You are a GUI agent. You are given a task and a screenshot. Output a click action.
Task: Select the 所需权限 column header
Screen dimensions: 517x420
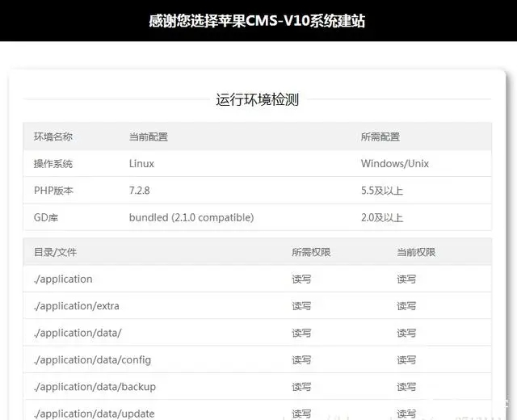[x=311, y=252]
